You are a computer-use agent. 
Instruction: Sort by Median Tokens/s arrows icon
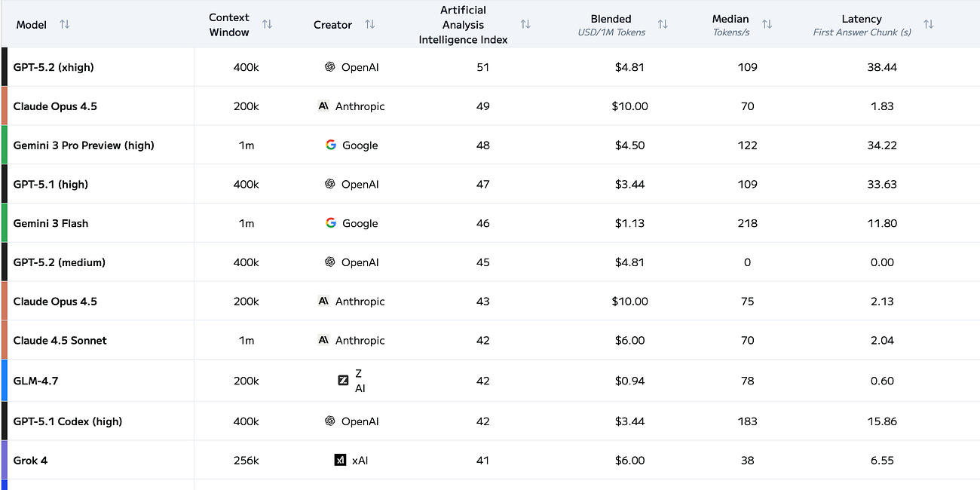[x=767, y=25]
